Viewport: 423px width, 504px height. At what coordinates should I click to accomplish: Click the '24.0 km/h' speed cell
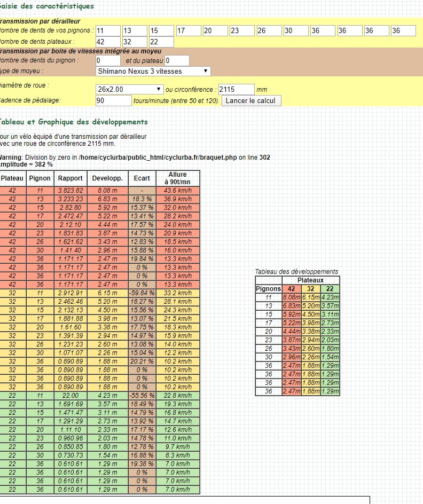tap(178, 225)
